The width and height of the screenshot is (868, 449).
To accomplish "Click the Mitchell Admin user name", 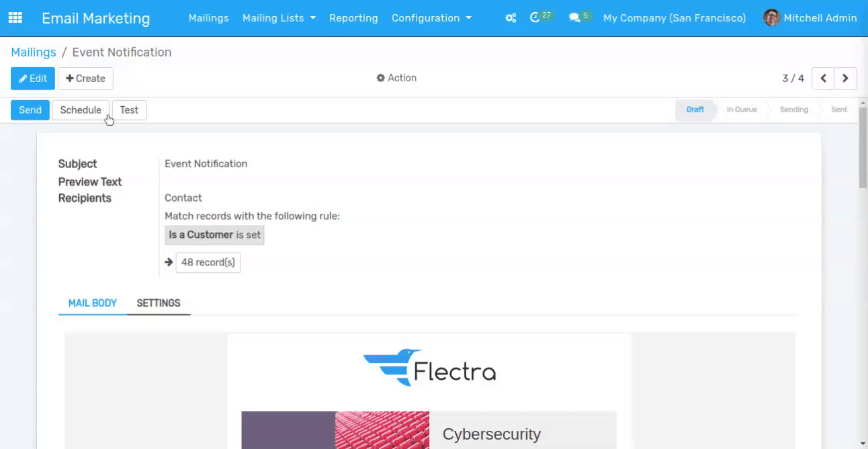I will tap(820, 18).
